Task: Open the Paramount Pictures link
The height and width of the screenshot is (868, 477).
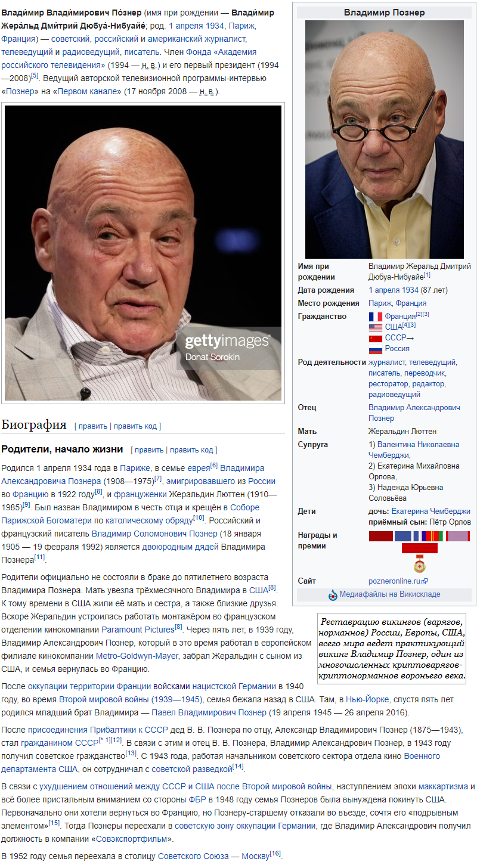Action: 138,628
